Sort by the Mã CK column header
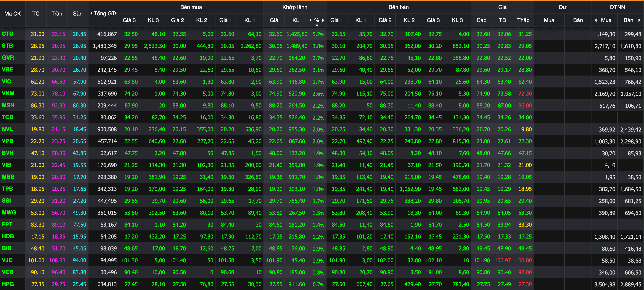The image size is (644, 290). 13,14
